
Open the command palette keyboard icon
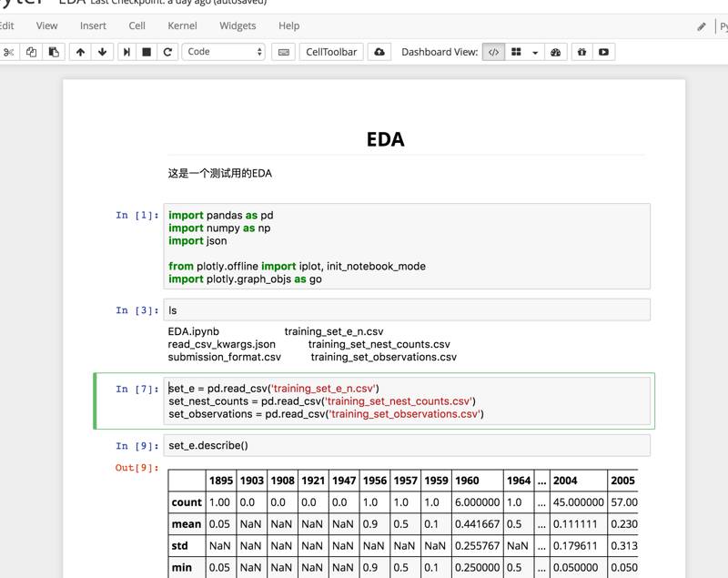pos(283,52)
